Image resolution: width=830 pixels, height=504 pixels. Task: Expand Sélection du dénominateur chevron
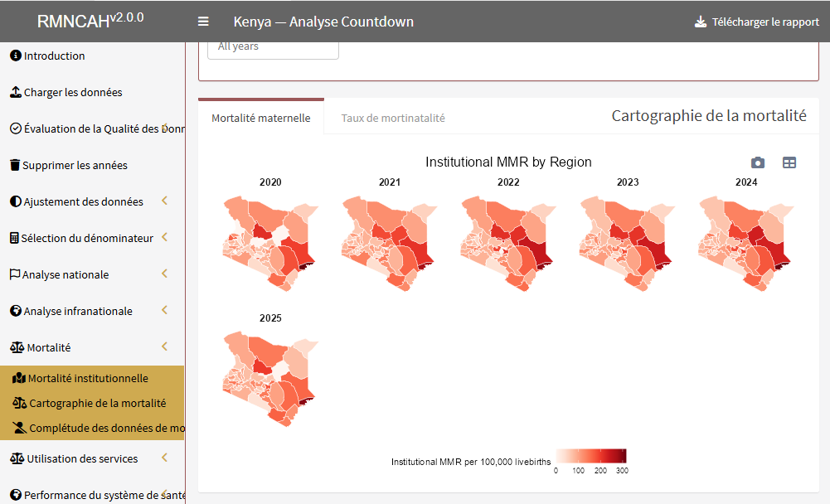click(x=165, y=236)
